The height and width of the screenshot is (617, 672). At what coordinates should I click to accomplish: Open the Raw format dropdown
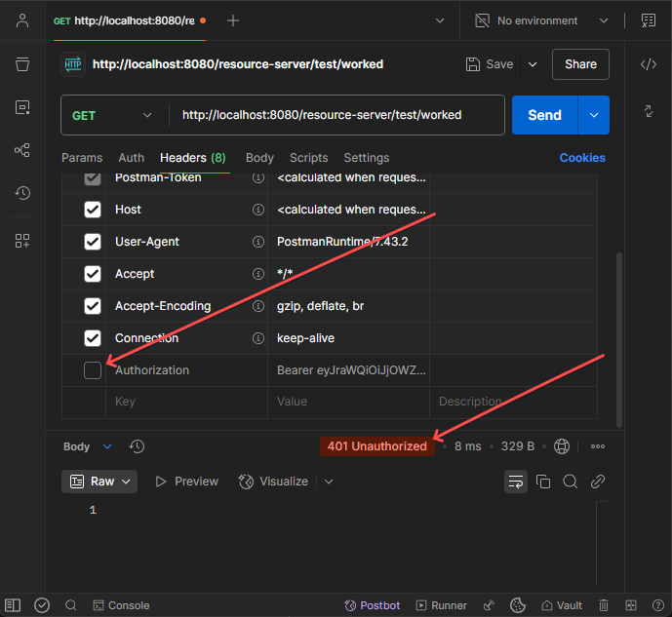[x=99, y=482]
